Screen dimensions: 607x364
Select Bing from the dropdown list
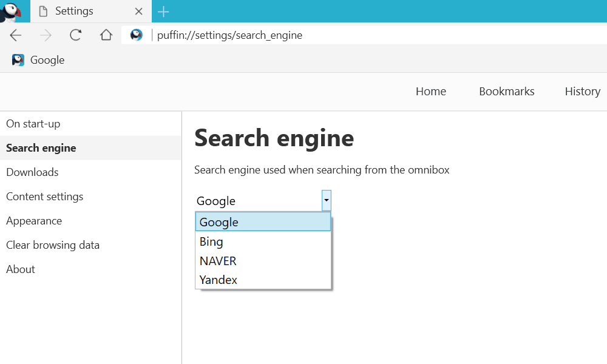coord(211,241)
